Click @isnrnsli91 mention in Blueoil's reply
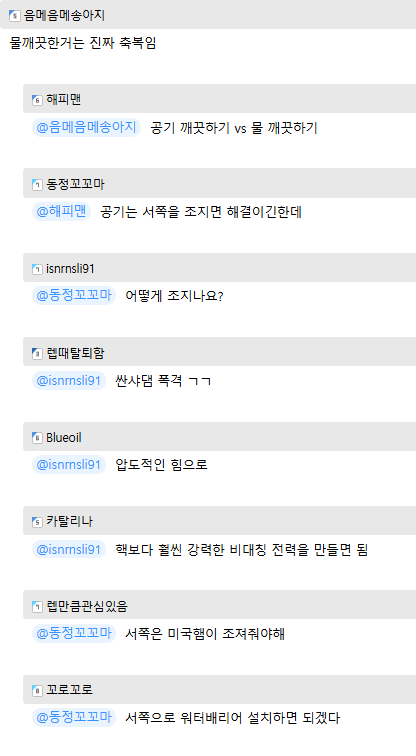 coord(69,464)
